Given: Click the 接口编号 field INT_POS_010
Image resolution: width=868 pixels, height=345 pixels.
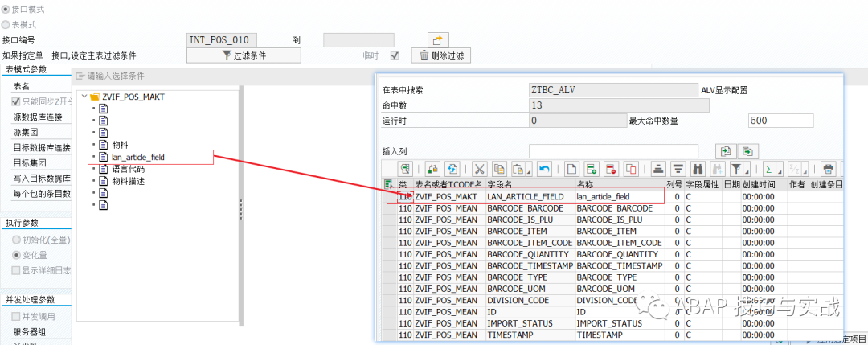Looking at the screenshot, I should pyautogui.click(x=222, y=40).
